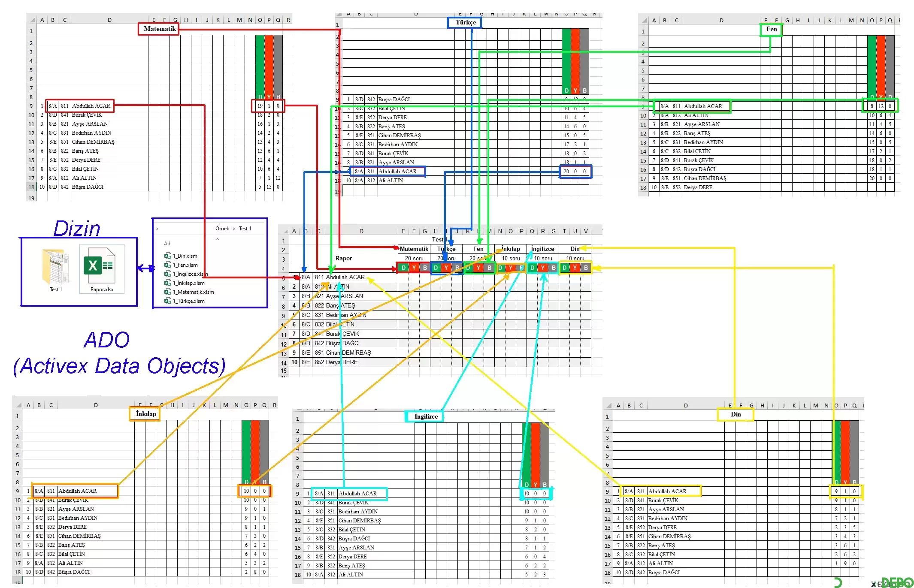Click Abdullah ACAR in İnkılap sheet
This screenshot has height=588, width=914.
(77, 491)
